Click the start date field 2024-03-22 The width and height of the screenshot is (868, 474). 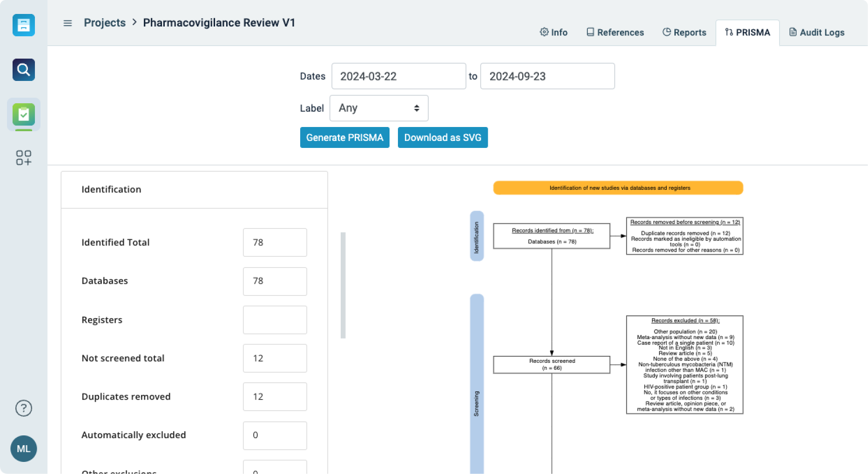coord(398,76)
